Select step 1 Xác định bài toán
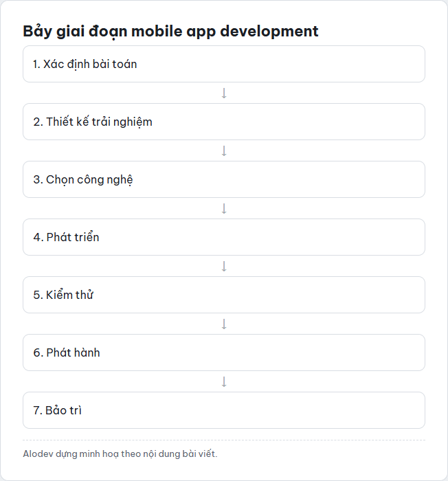Screen dimensions: 448x481 tap(224, 64)
